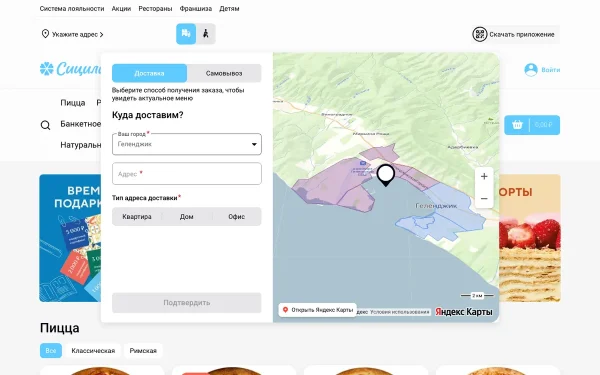Image resolution: width=600 pixels, height=375 pixels.
Task: Open the Детям menu item
Action: [229, 8]
